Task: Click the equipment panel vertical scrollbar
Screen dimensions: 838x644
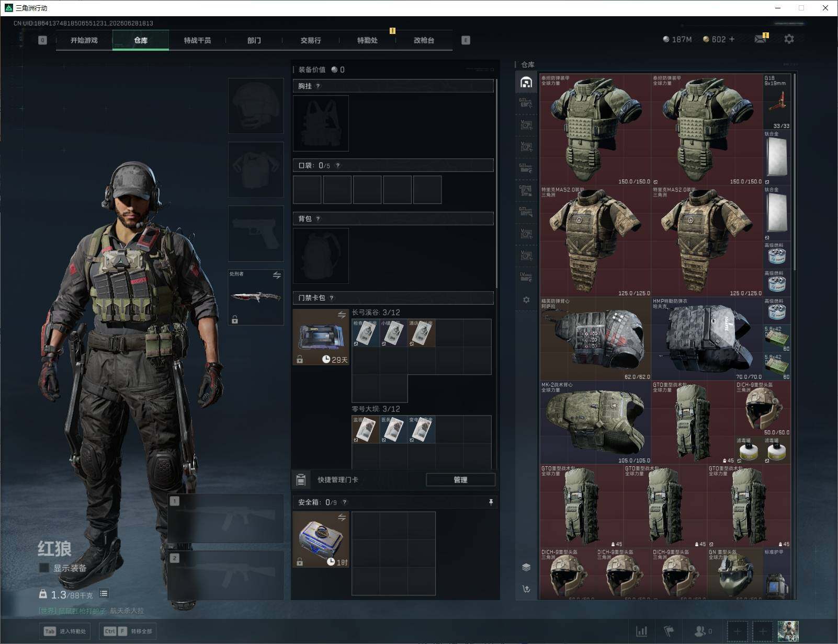Action: pos(496,183)
